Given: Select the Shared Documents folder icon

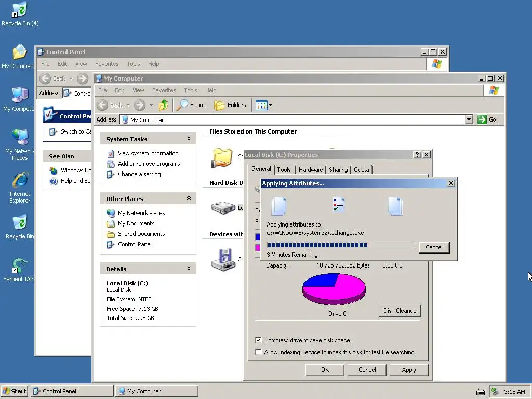Looking at the screenshot, I should 222,158.
